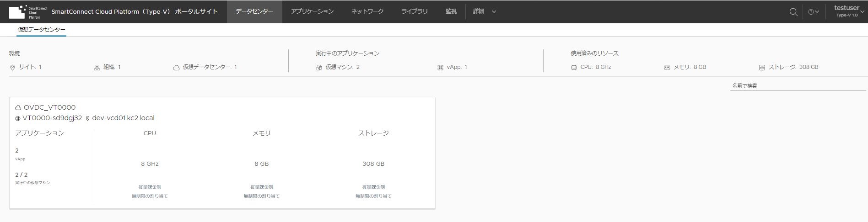Click the storage icon near ストレージ 308 GB

coord(762,68)
